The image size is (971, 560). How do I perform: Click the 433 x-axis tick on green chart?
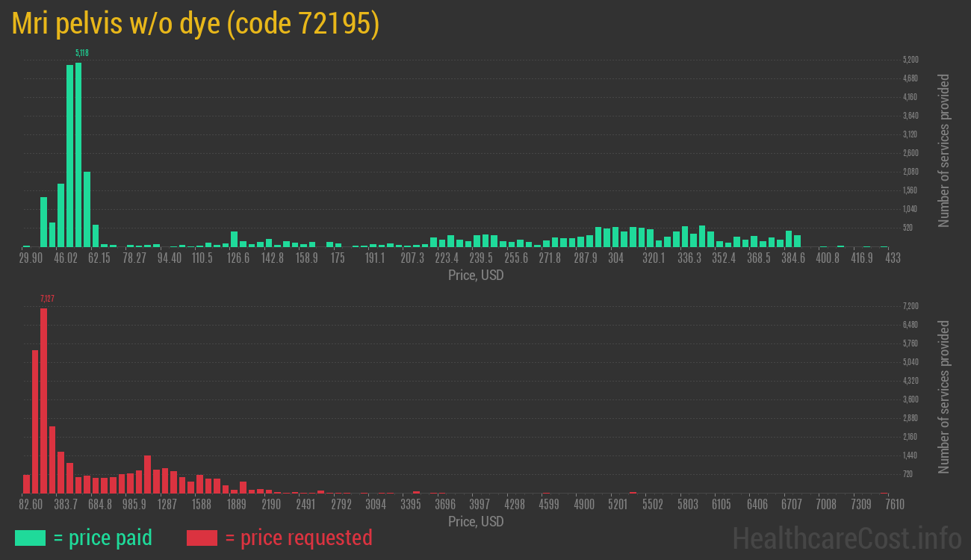point(892,258)
